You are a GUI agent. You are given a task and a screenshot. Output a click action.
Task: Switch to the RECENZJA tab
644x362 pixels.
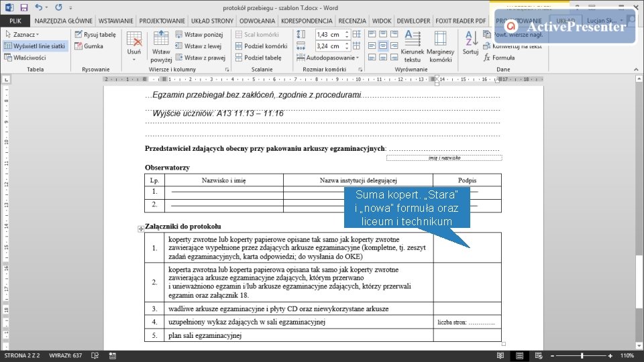(352, 21)
